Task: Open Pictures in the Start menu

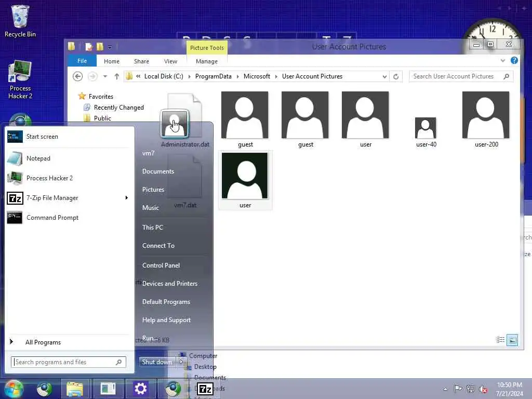Action: [153, 189]
